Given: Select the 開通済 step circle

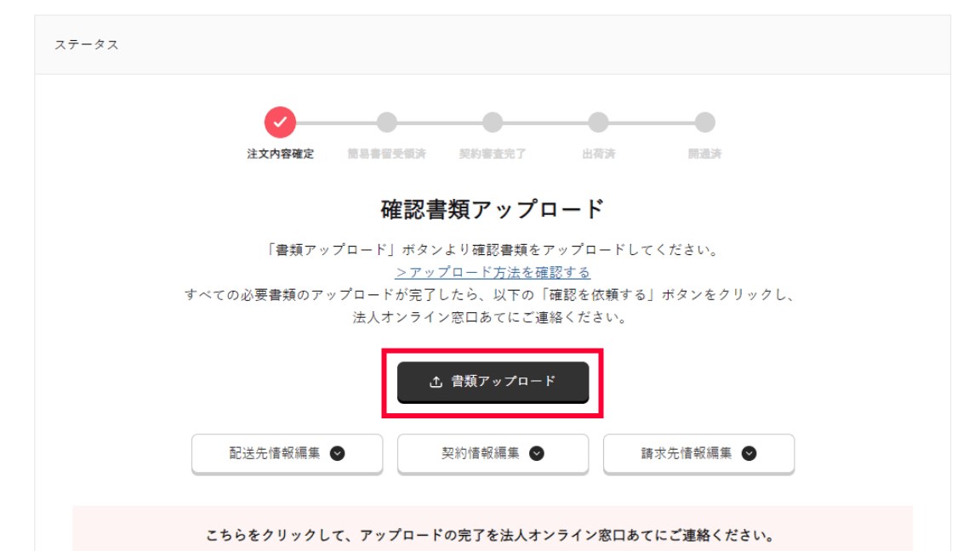Looking at the screenshot, I should (x=704, y=122).
